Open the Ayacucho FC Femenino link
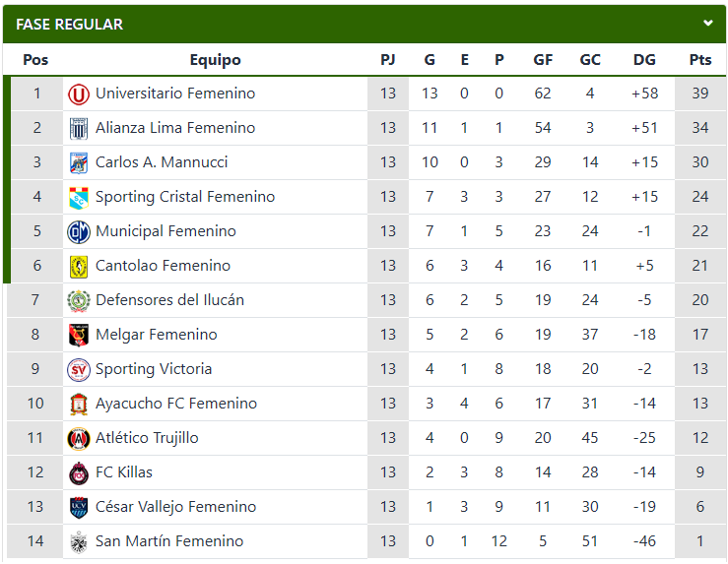 coord(176,404)
